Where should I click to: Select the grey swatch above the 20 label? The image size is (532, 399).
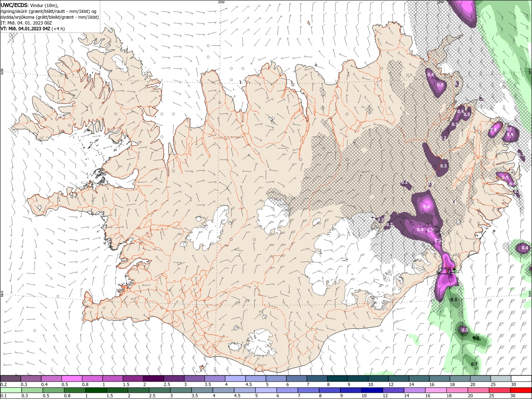480,379
